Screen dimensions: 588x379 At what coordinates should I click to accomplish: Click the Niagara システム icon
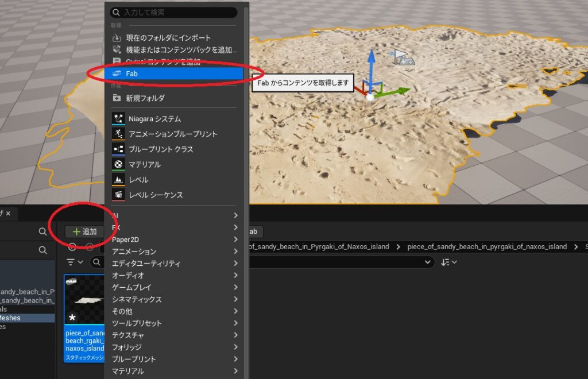pyautogui.click(x=118, y=119)
